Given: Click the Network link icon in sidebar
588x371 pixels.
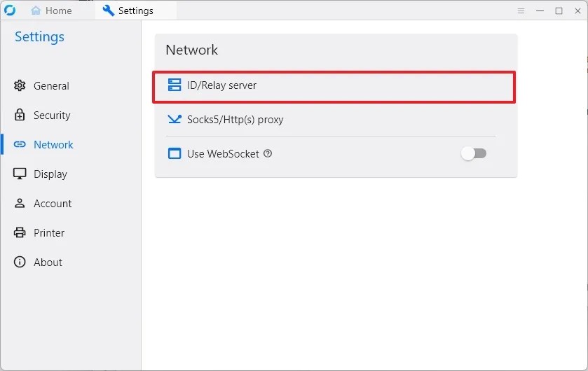Looking at the screenshot, I should click(20, 144).
